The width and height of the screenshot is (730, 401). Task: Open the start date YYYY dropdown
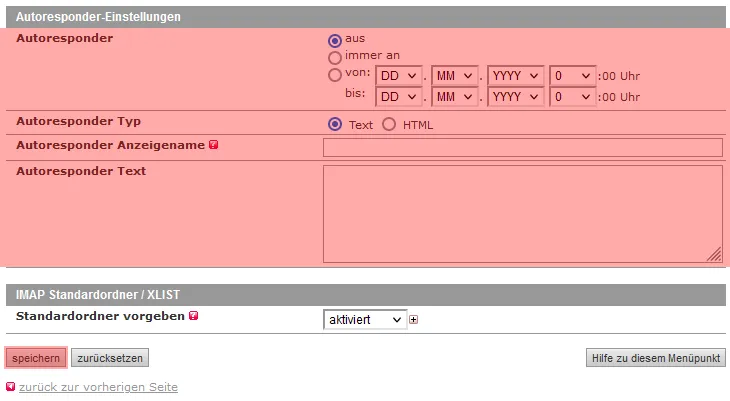(x=515, y=76)
